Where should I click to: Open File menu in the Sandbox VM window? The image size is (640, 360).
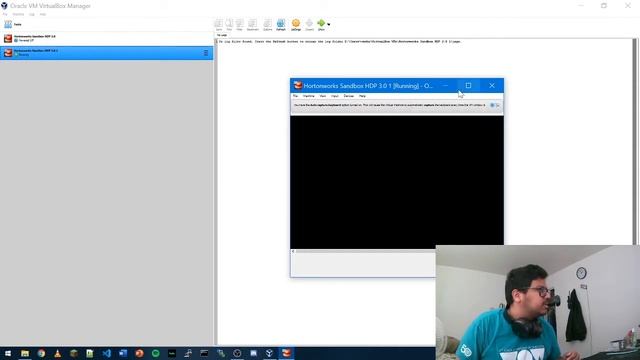296,96
